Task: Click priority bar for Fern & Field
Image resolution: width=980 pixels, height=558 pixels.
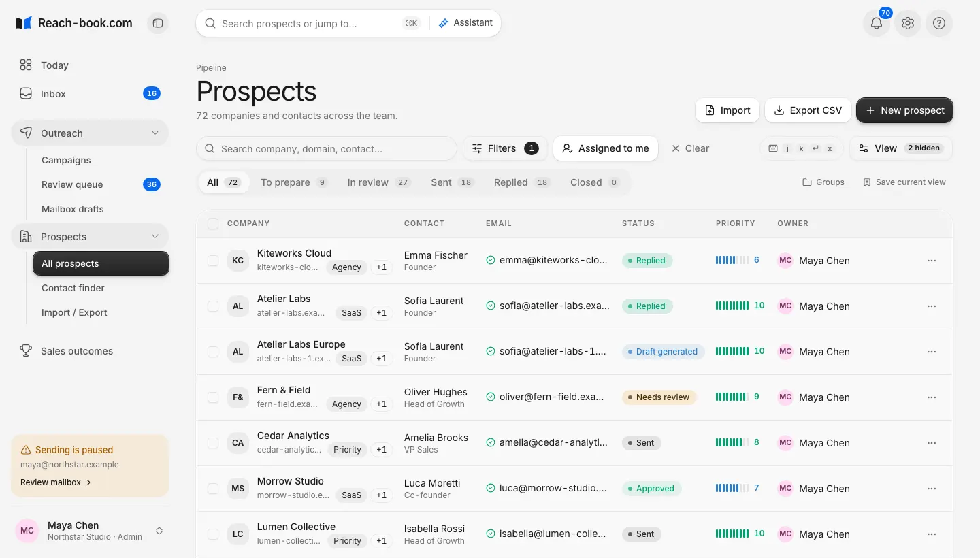Action: (x=737, y=397)
